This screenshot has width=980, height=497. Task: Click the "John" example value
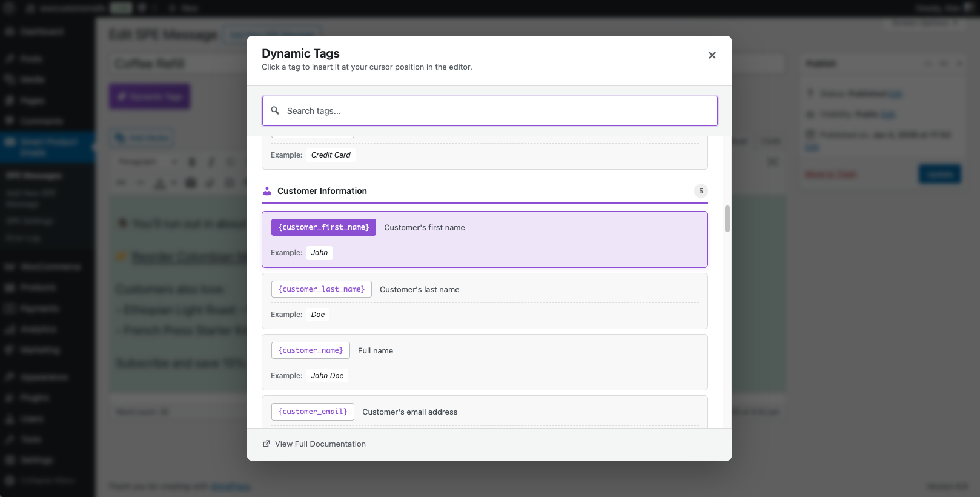[x=319, y=253]
